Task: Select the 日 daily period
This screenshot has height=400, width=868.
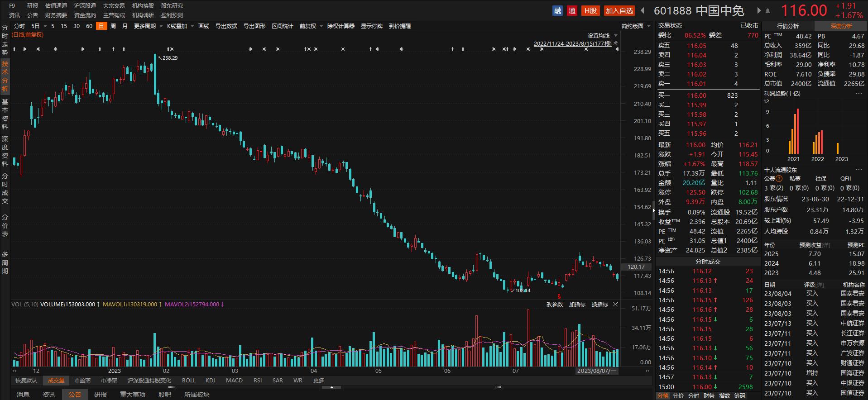Action: [x=101, y=26]
